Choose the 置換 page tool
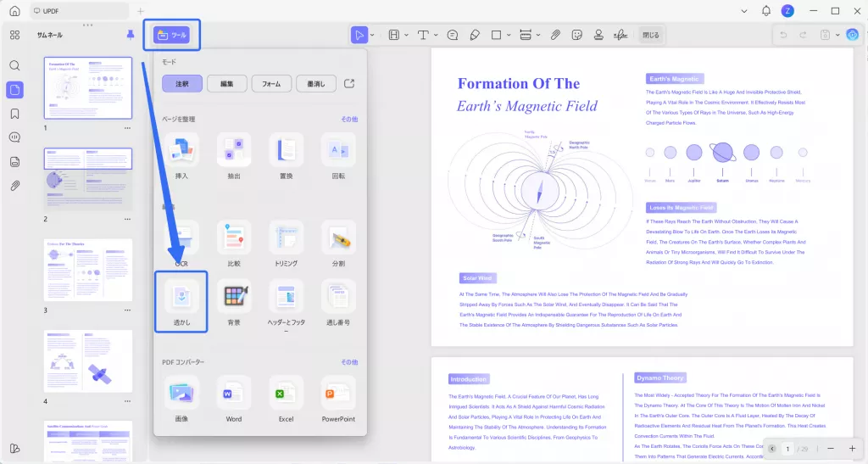This screenshot has width=868, height=464. tap(286, 156)
